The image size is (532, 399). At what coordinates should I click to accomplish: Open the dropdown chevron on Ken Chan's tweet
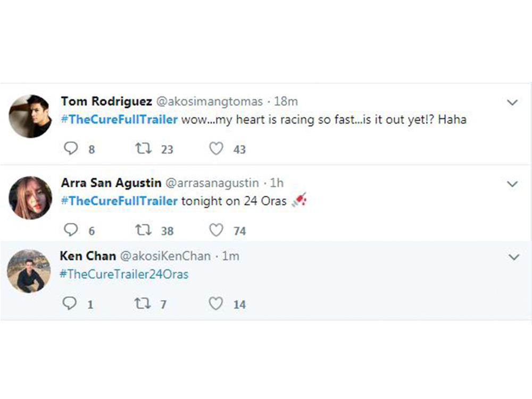click(513, 257)
